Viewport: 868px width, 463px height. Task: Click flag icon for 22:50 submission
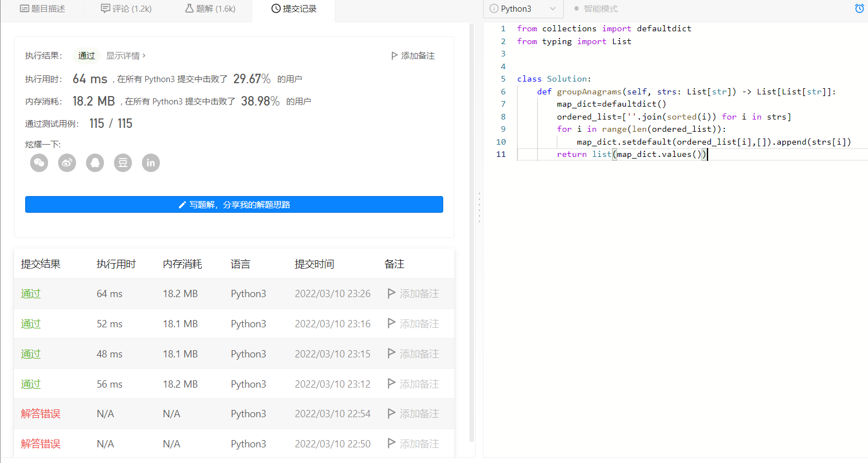[391, 443]
